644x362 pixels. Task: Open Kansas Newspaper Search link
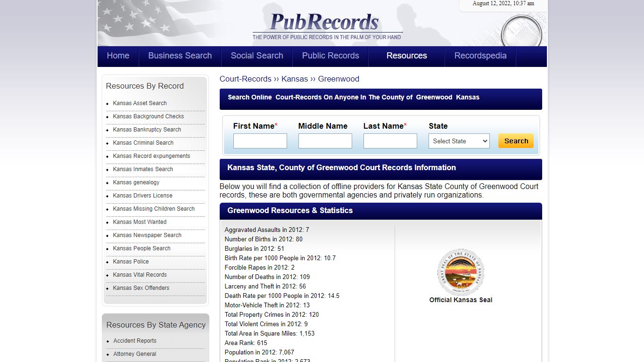click(x=147, y=235)
